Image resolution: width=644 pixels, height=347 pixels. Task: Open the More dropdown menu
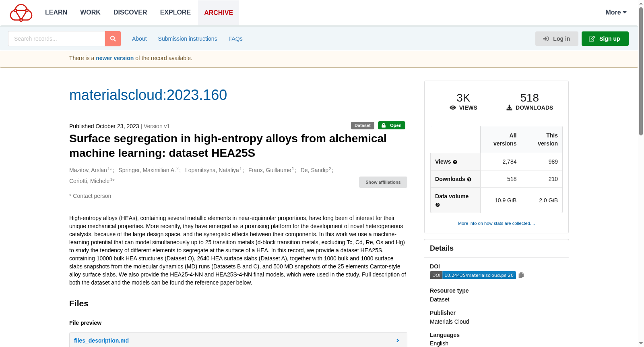click(x=616, y=12)
